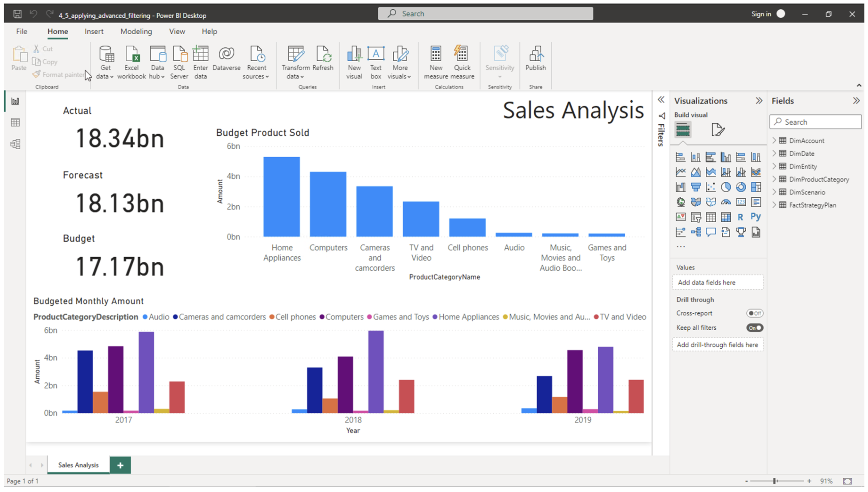868x492 pixels.
Task: Select the Sales Analysis page tab
Action: point(78,465)
